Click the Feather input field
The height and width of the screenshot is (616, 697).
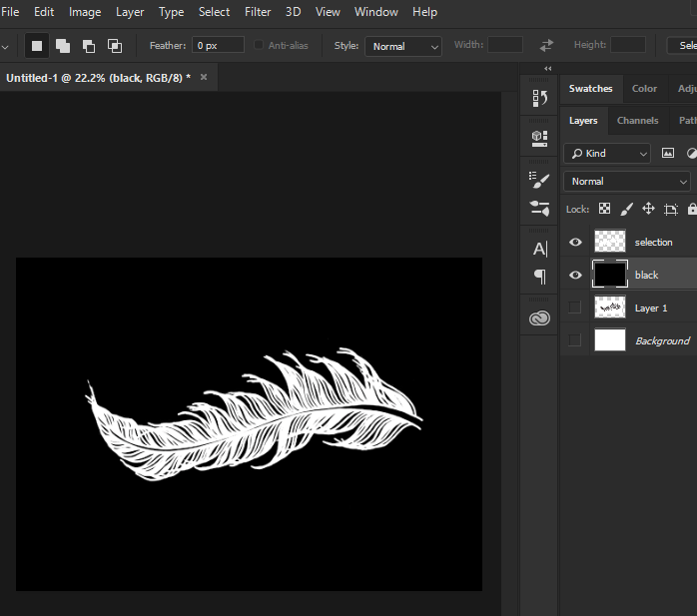(219, 46)
